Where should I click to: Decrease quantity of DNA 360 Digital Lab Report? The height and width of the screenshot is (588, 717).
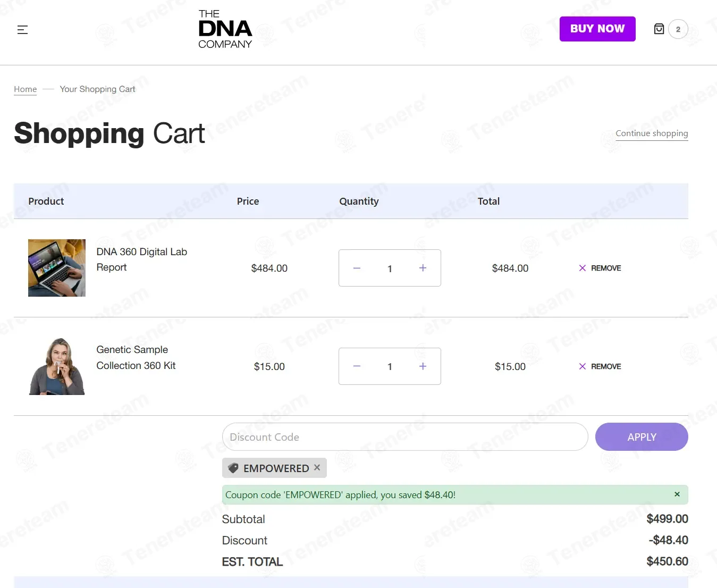357,268
